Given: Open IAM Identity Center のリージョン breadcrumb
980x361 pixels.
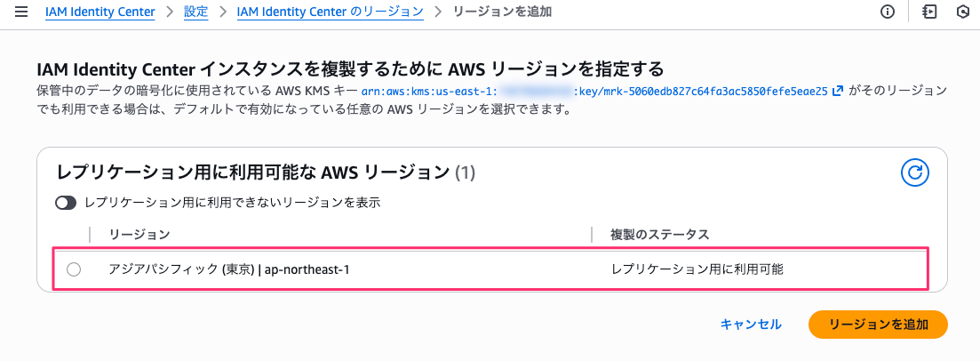Looking at the screenshot, I should [x=330, y=12].
